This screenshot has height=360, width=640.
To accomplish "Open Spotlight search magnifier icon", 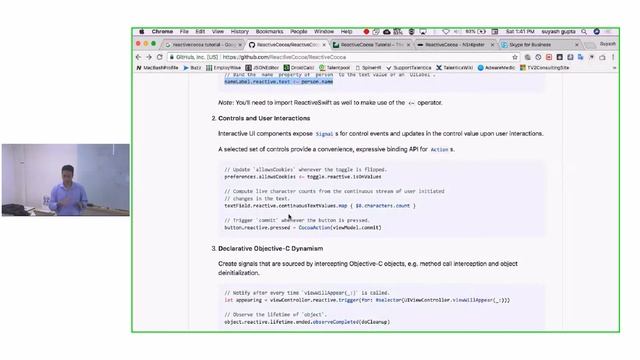I will click(x=584, y=31).
